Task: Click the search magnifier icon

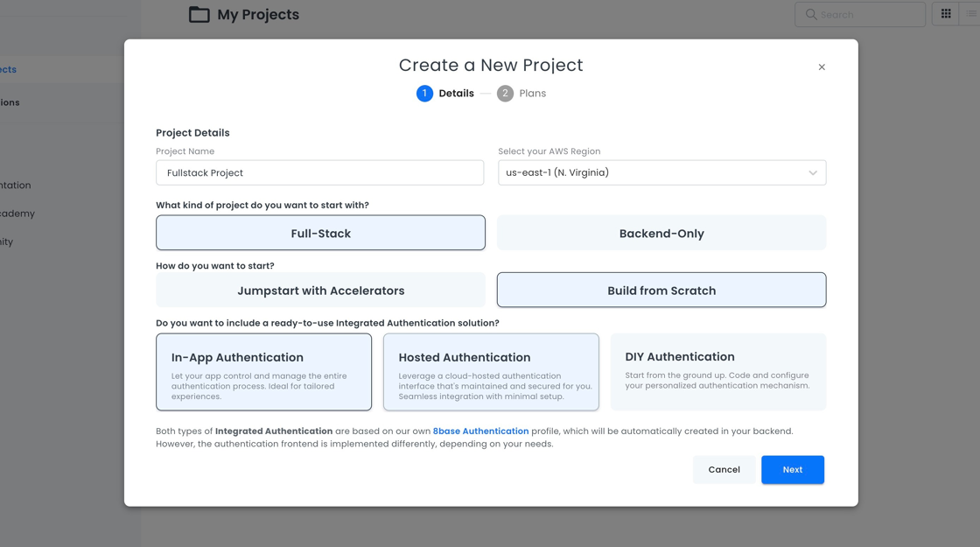Action: tap(811, 15)
